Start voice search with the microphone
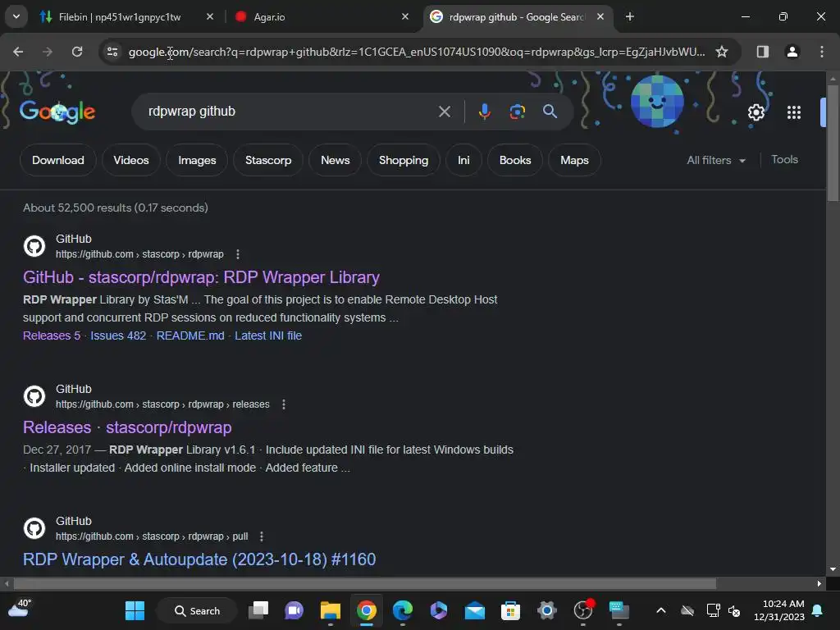The height and width of the screenshot is (630, 840). click(484, 112)
